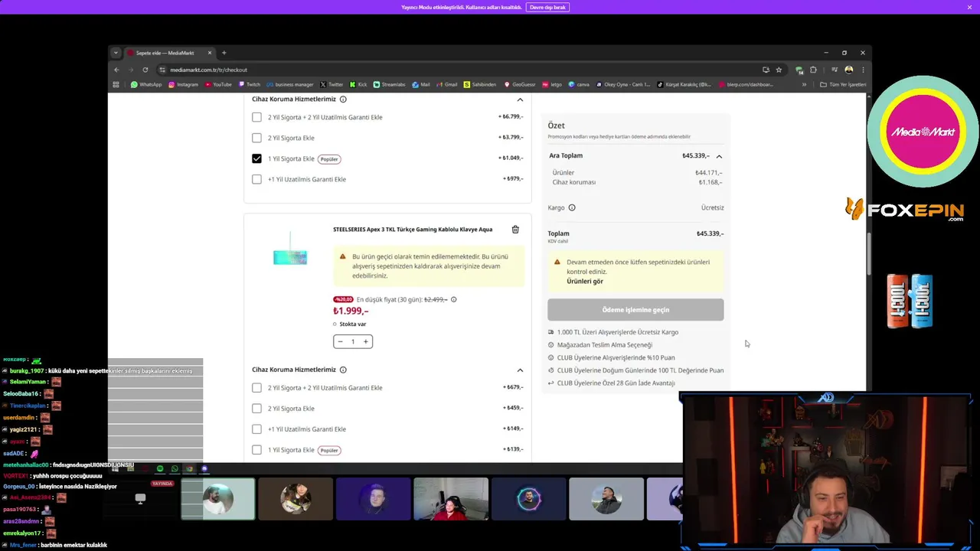
Task: Open the YouTube bookmark
Action: pos(217,85)
